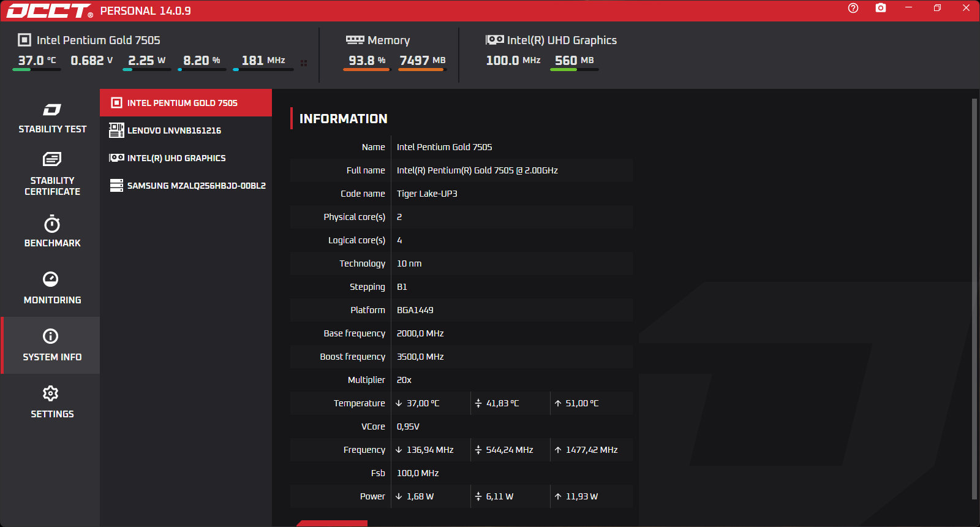Click the maximum frequency 1477,42 MHz value

click(592, 450)
